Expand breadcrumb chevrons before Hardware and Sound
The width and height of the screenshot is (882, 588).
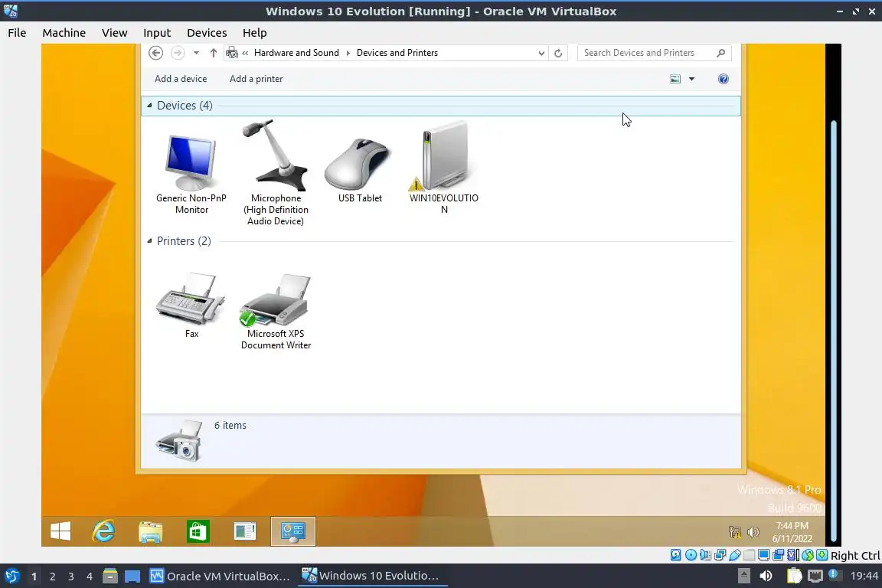pos(245,53)
